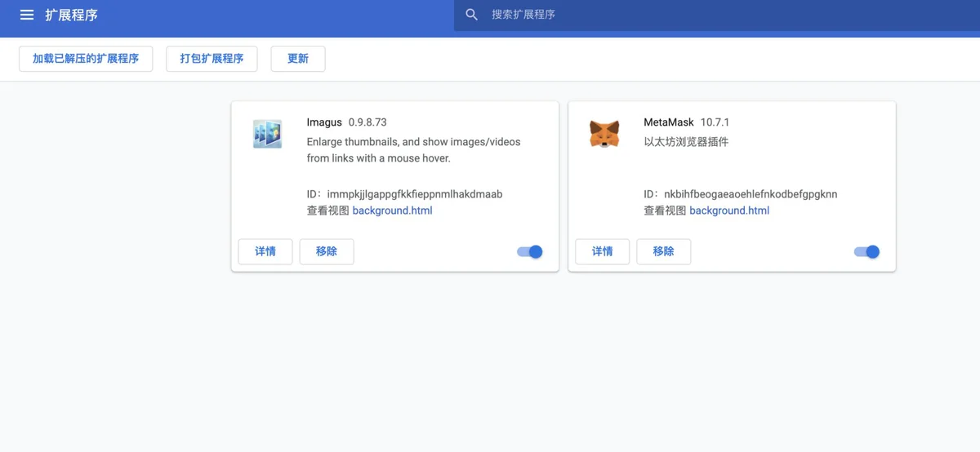Click the Imagus extension icon

pos(267,134)
